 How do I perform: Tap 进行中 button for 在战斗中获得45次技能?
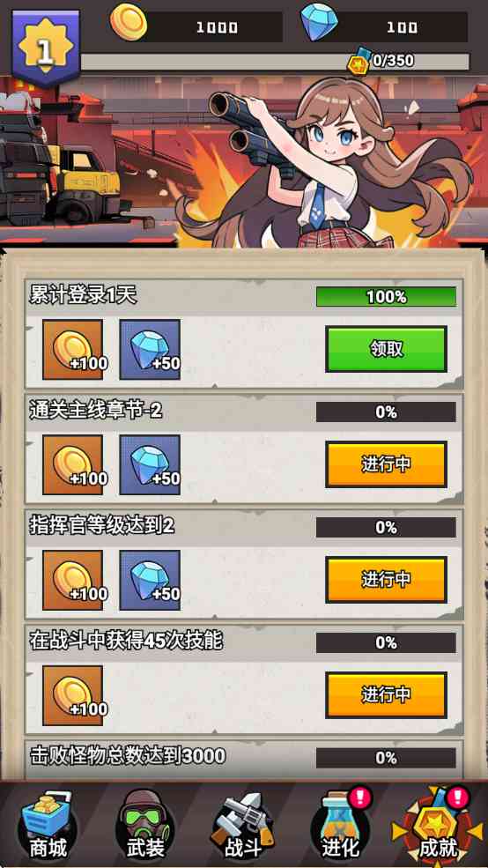(x=386, y=694)
